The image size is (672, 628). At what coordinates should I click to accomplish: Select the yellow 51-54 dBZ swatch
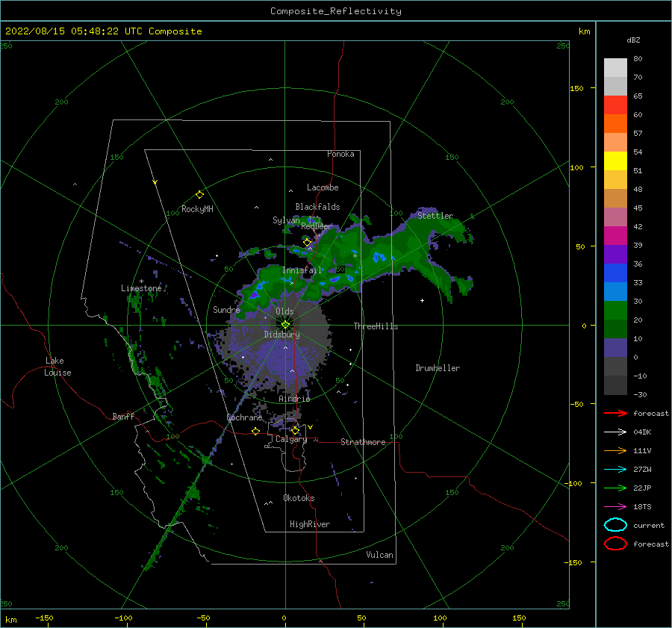(615, 161)
